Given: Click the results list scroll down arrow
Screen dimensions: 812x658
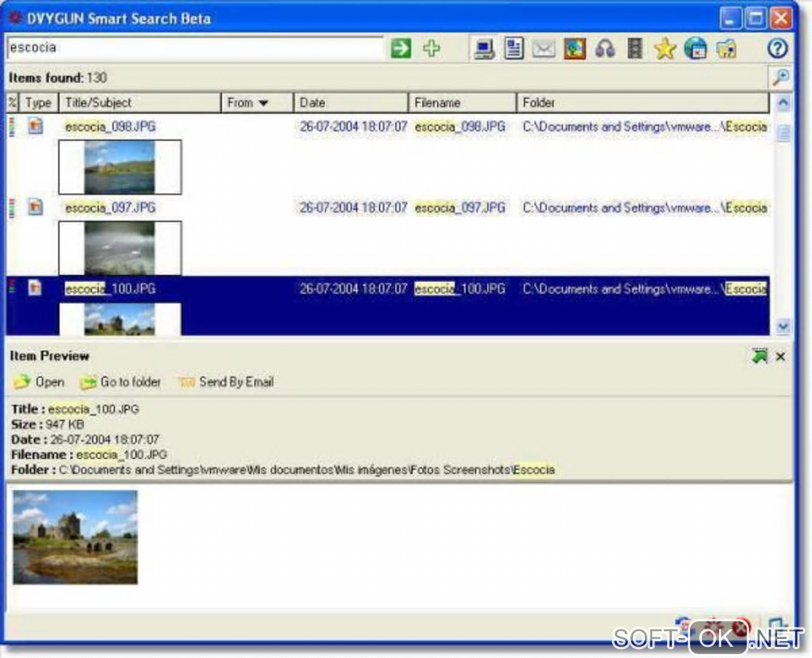Looking at the screenshot, I should pos(783,327).
